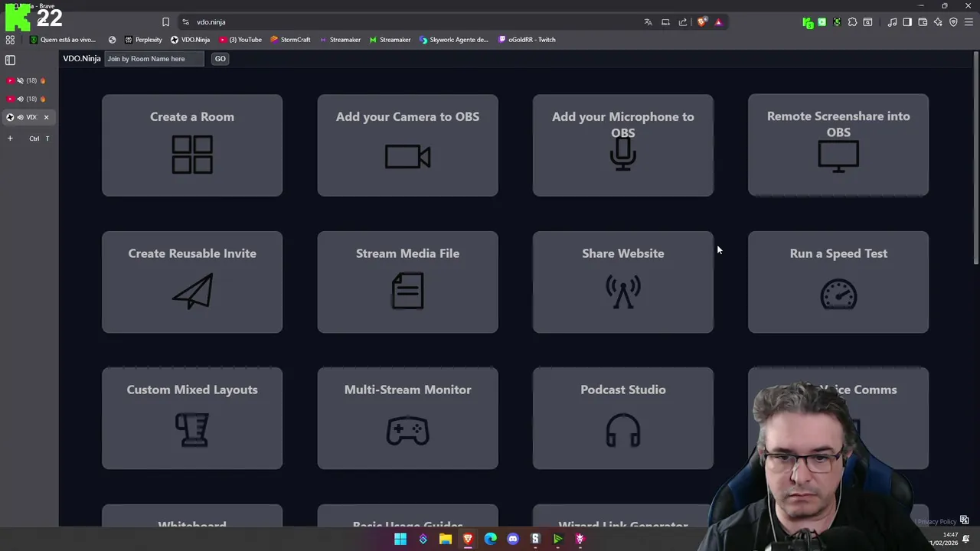Open Add your Microphone to OBS card
Viewport: 980px width, 551px height.
coord(623,145)
